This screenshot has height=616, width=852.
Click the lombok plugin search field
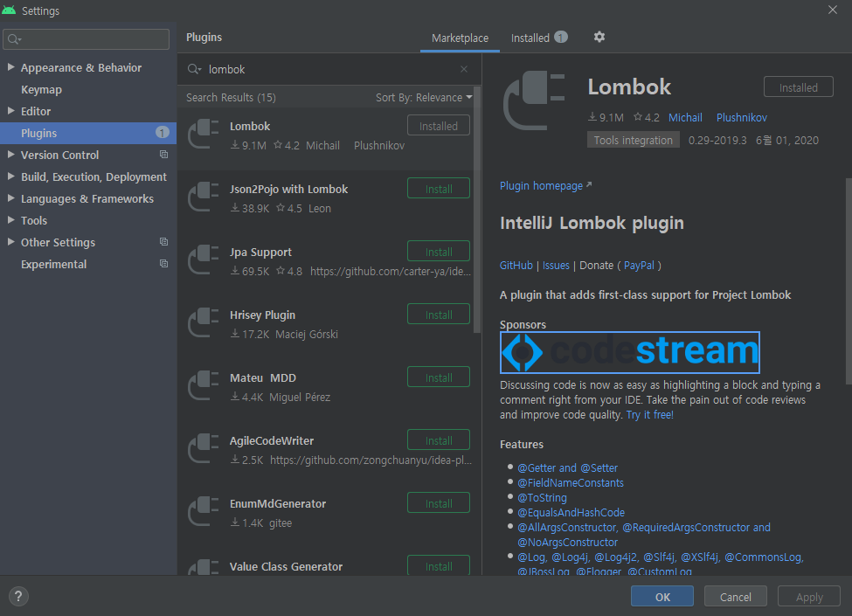pyautogui.click(x=329, y=69)
